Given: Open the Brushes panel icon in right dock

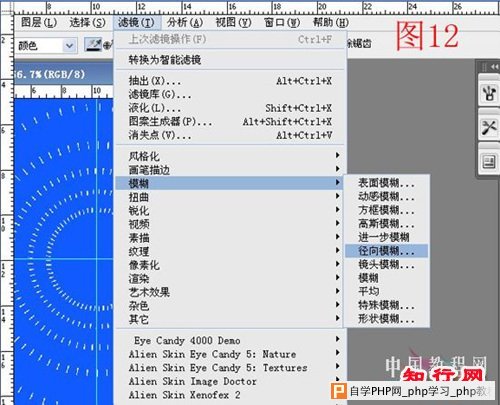Looking at the screenshot, I should point(489,93).
